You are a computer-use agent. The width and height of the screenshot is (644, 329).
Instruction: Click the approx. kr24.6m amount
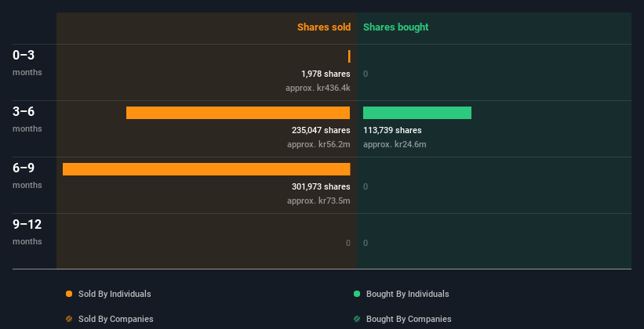click(395, 144)
